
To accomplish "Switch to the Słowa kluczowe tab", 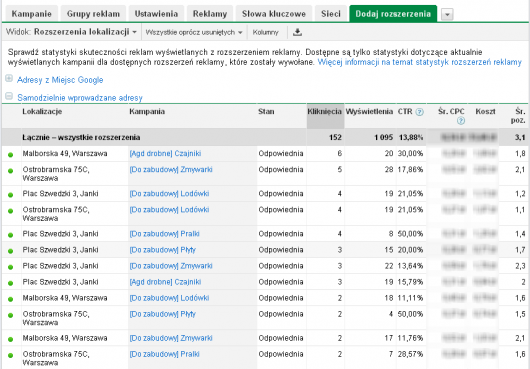I will pos(274,14).
